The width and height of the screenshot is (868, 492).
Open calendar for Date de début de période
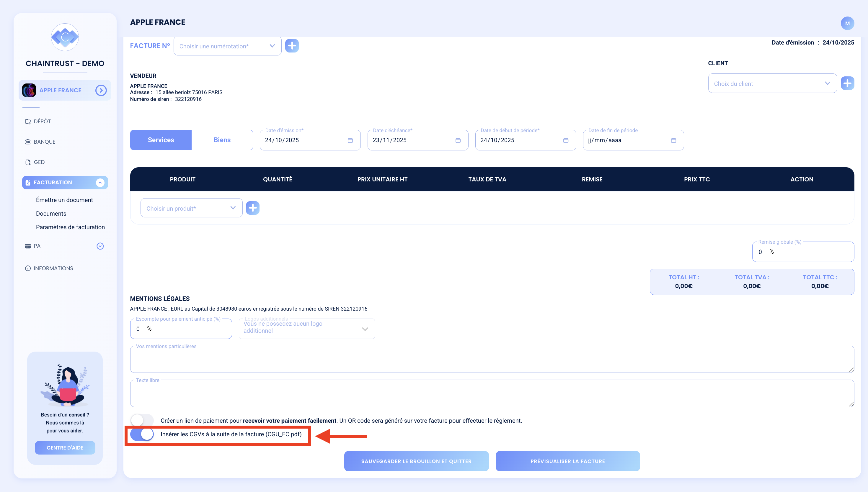pos(566,140)
